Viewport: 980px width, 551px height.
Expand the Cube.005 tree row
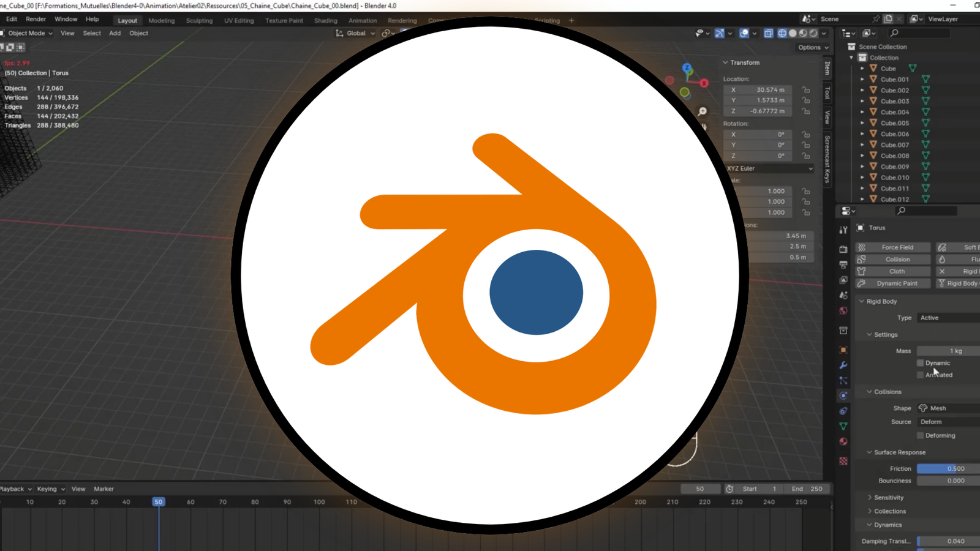pos(862,123)
